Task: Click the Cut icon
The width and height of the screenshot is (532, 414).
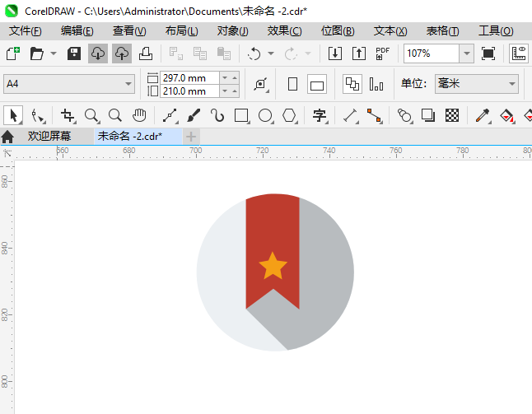Action: point(176,53)
